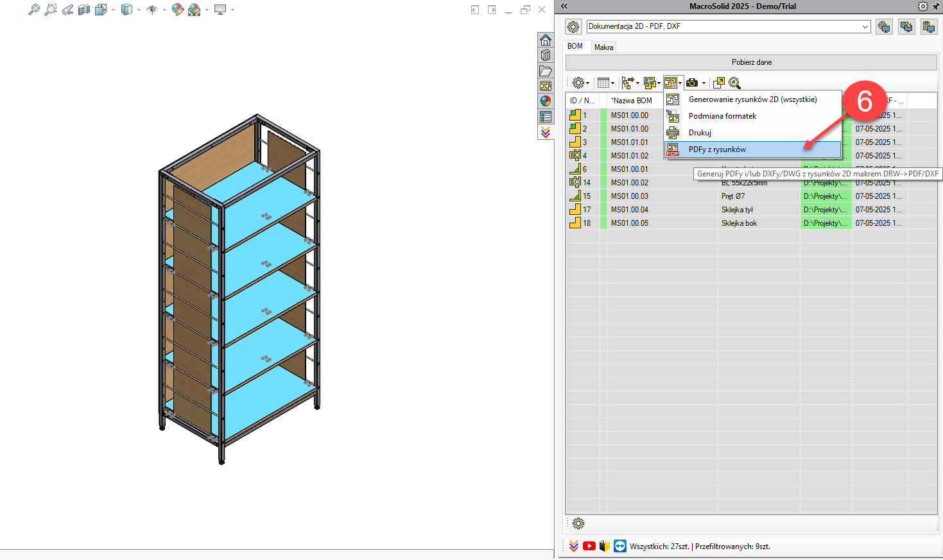The height and width of the screenshot is (560, 943).
Task: Click the magnifier search icon in BOM toolbar
Action: pos(735,83)
